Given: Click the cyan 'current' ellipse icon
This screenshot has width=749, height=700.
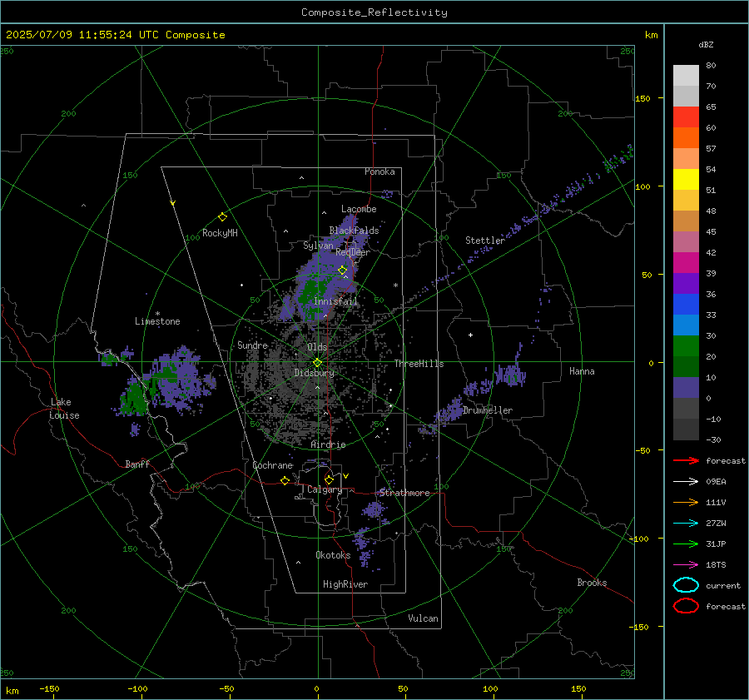Looking at the screenshot, I should [x=686, y=585].
